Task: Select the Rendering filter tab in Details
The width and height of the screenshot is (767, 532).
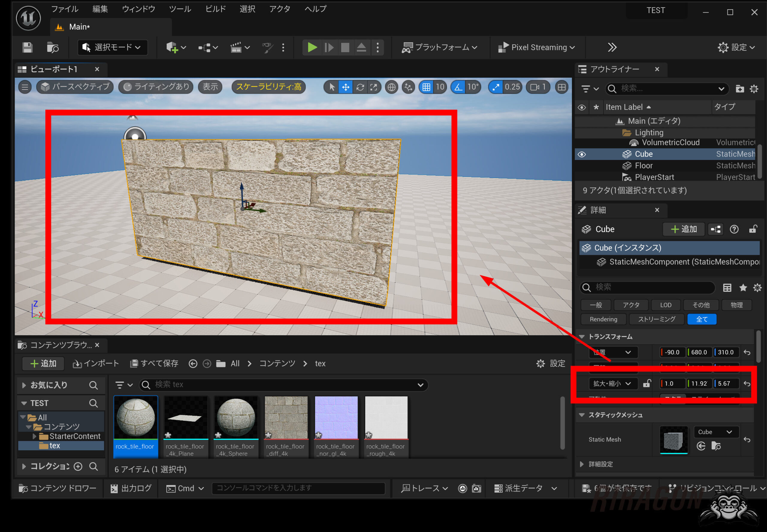Action: (603, 319)
